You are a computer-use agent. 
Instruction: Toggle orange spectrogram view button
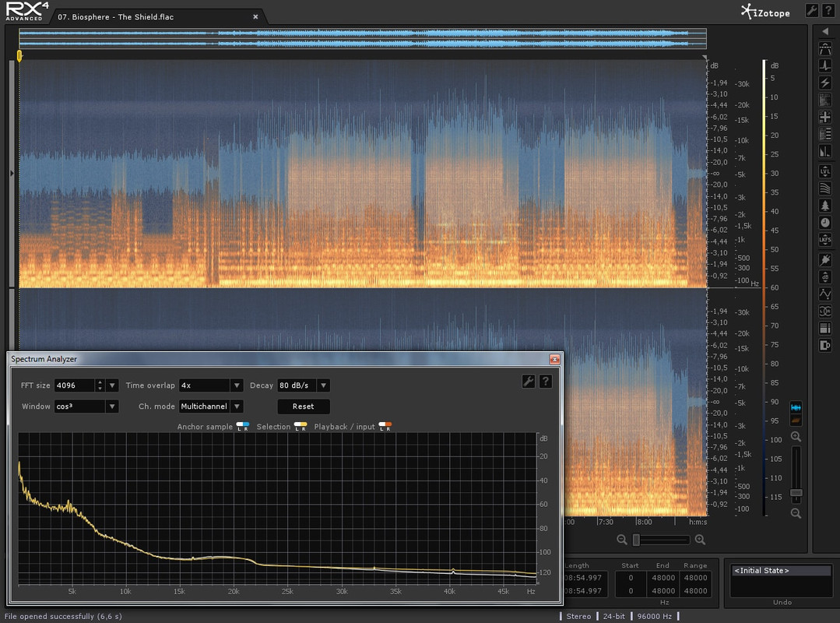796,421
